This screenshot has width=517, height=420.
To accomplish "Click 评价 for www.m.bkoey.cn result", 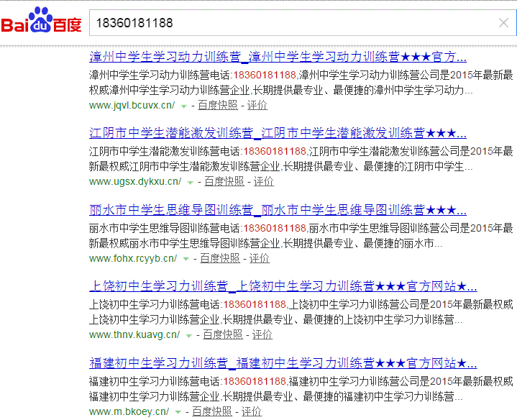I will pyautogui.click(x=252, y=411).
